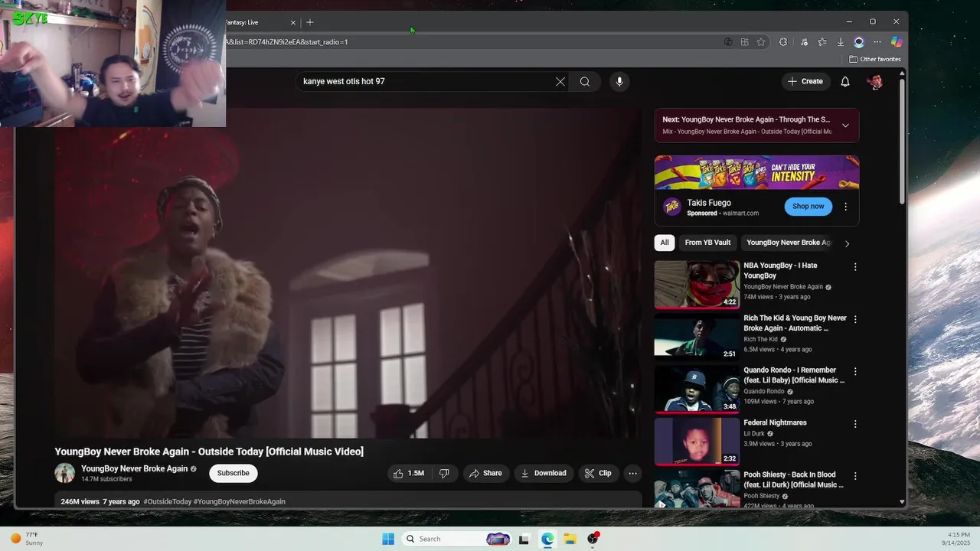Click the Download button
Viewport: 980px width, 551px height.
pos(544,473)
